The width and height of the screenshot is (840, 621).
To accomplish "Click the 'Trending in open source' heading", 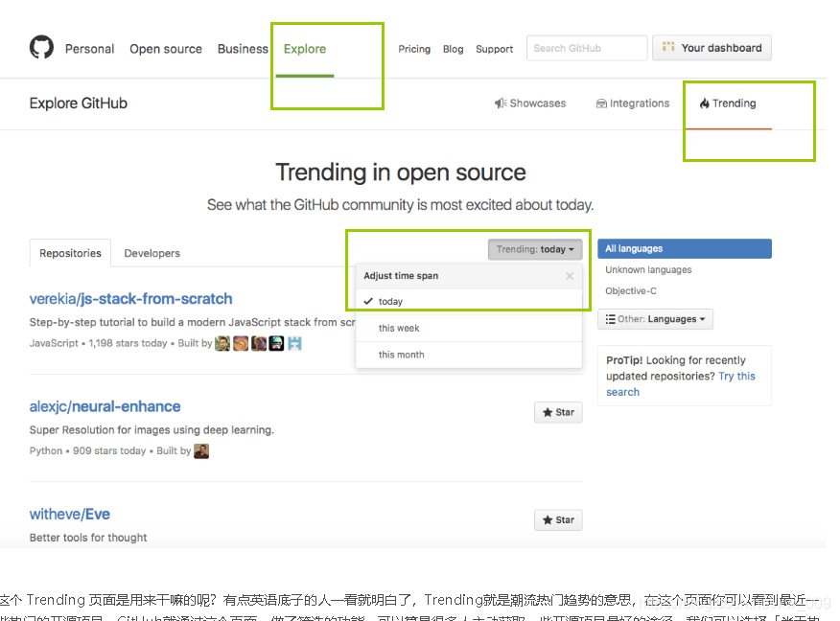I will [401, 172].
